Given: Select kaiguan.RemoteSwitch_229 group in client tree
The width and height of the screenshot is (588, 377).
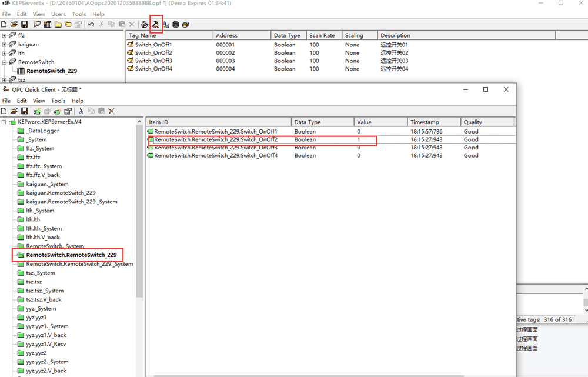Looking at the screenshot, I should tap(61, 193).
